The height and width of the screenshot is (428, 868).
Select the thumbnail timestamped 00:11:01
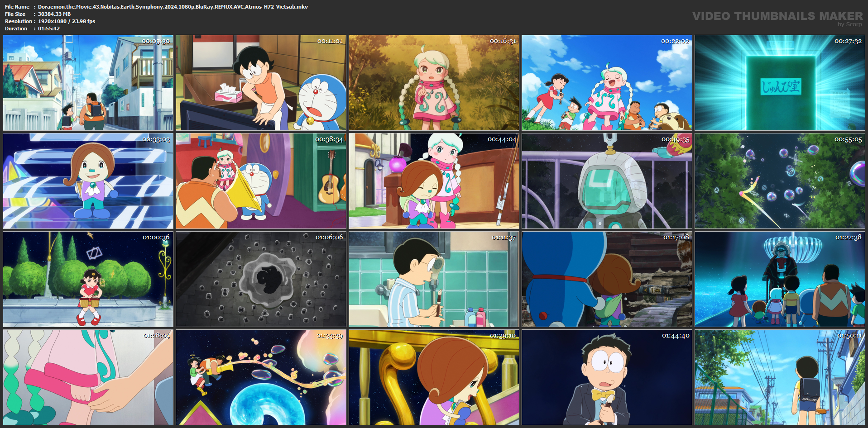[261, 83]
